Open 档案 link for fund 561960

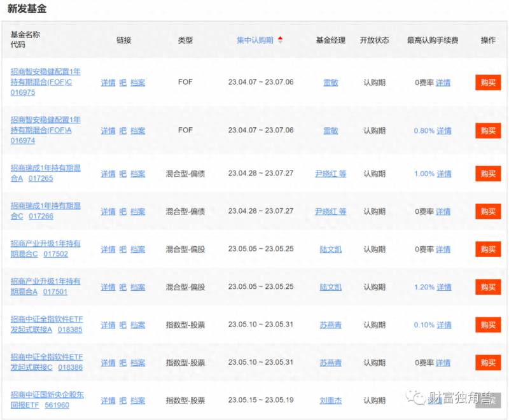click(137, 401)
